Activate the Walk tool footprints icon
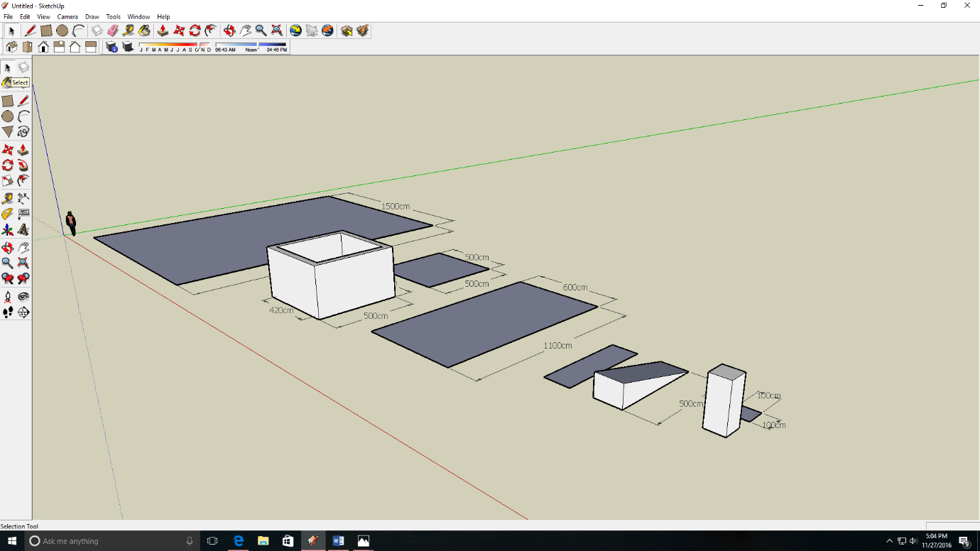The image size is (980, 551). click(x=8, y=312)
